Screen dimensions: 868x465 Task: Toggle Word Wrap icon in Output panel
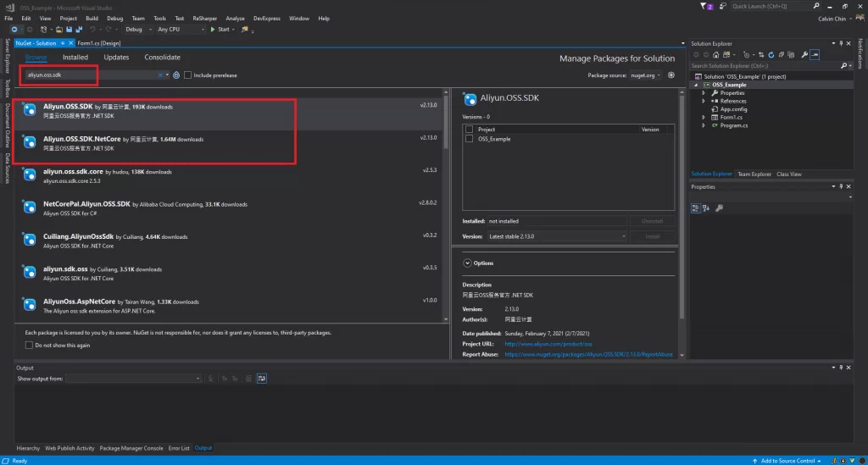pyautogui.click(x=262, y=379)
